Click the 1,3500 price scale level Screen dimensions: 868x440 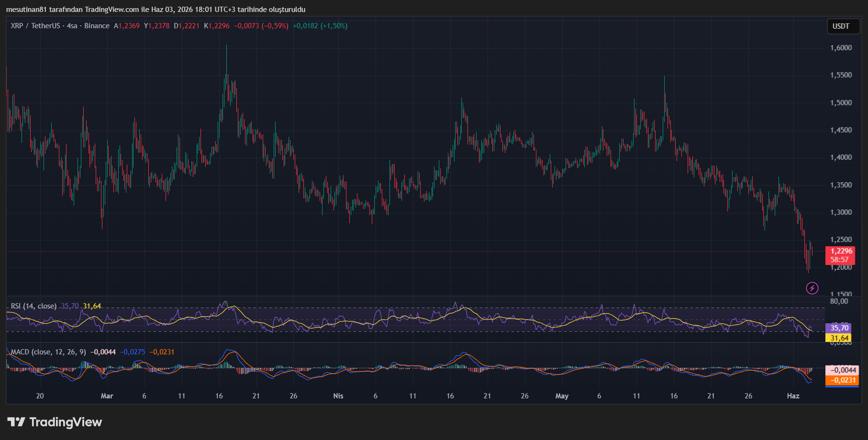point(841,185)
